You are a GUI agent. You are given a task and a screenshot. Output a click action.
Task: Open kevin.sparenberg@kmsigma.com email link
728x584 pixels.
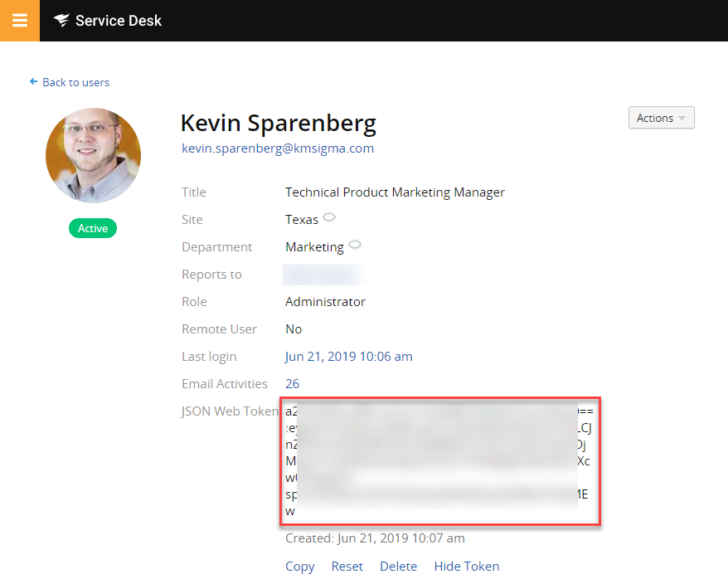(278, 148)
